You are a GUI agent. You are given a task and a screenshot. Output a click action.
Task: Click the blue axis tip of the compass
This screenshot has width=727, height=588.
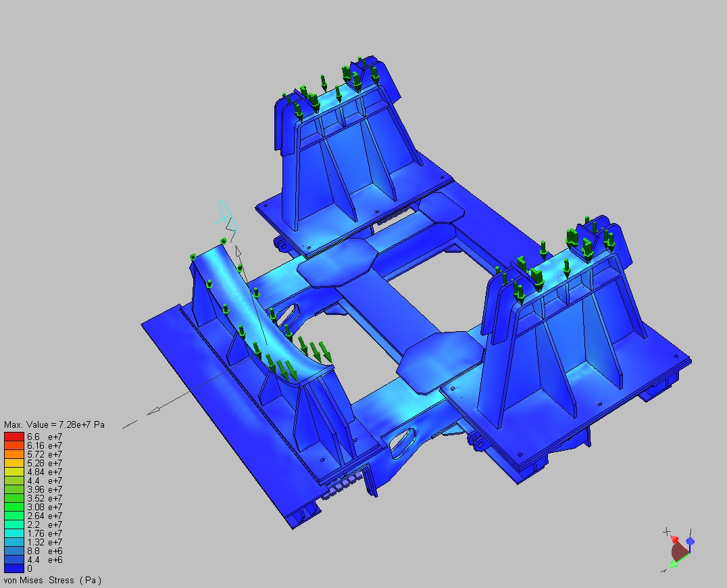click(691, 541)
